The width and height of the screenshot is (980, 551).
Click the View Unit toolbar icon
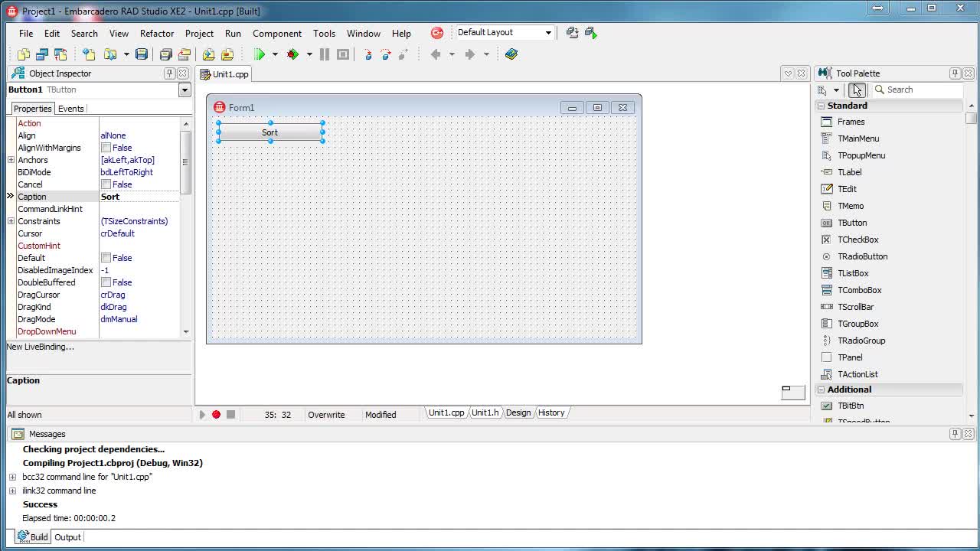[23, 54]
